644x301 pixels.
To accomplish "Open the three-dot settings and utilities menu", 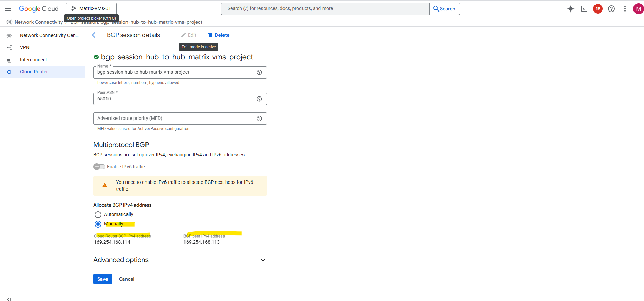I will pyautogui.click(x=625, y=9).
